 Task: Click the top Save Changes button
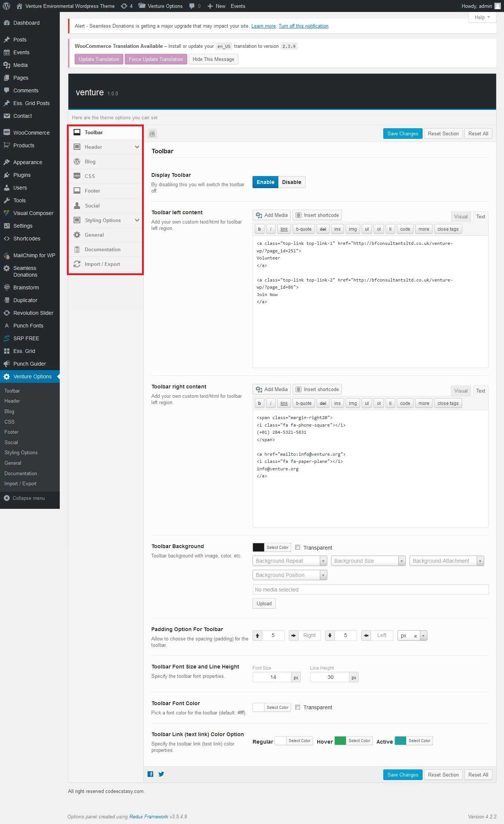402,133
